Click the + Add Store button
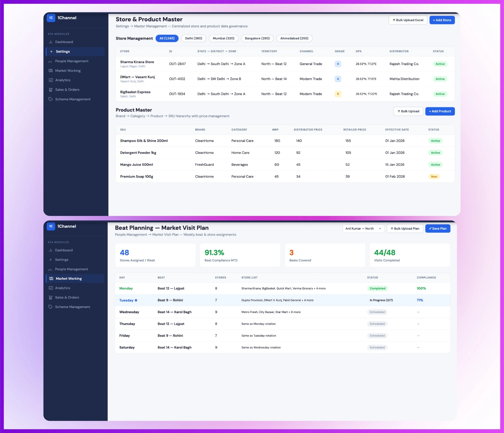The height and width of the screenshot is (433, 504). point(442,20)
